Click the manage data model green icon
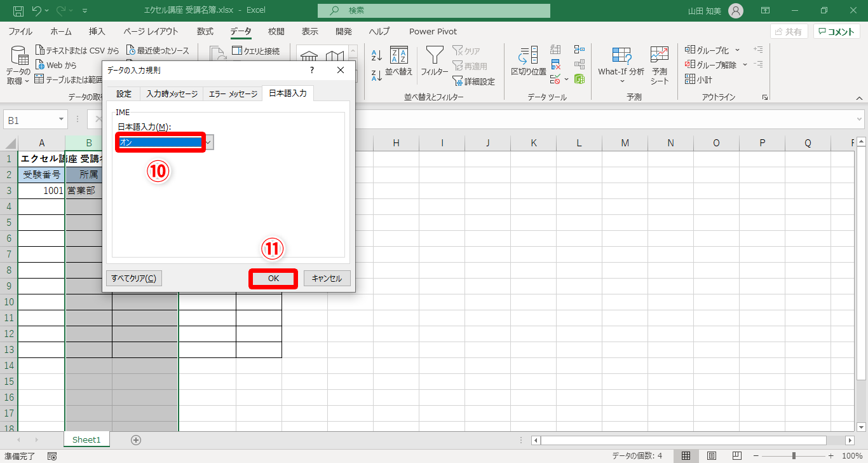Screen dimensions: 868x463 coord(579,79)
